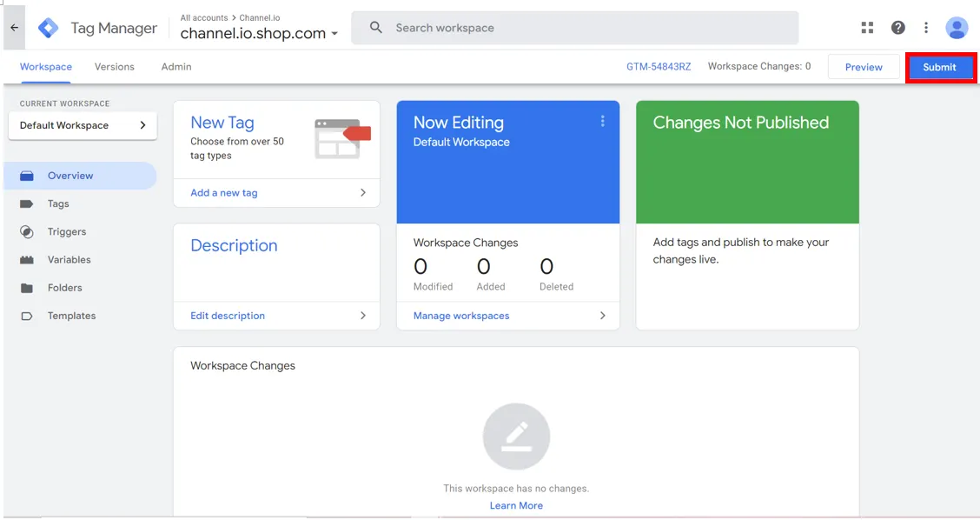980x520 pixels.
Task: Switch to the Admin tab
Action: (x=176, y=67)
